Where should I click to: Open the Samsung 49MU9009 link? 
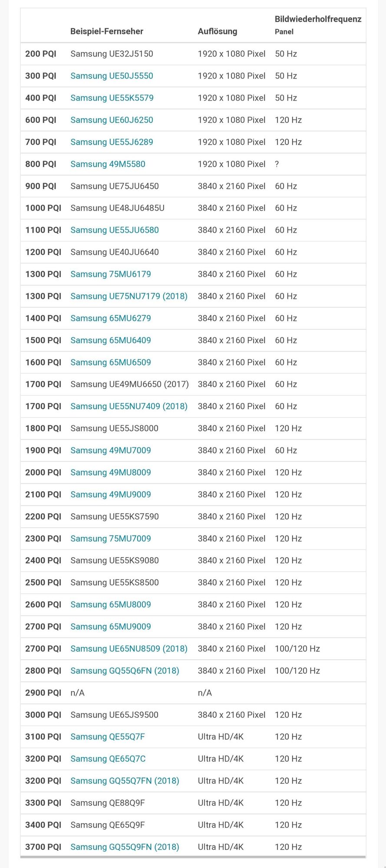111,494
